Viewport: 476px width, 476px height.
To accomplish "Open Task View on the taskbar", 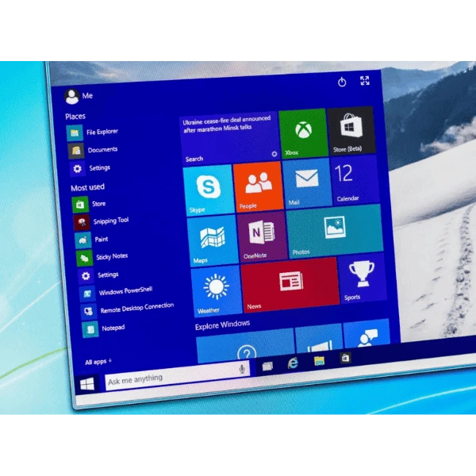I will click(x=267, y=367).
